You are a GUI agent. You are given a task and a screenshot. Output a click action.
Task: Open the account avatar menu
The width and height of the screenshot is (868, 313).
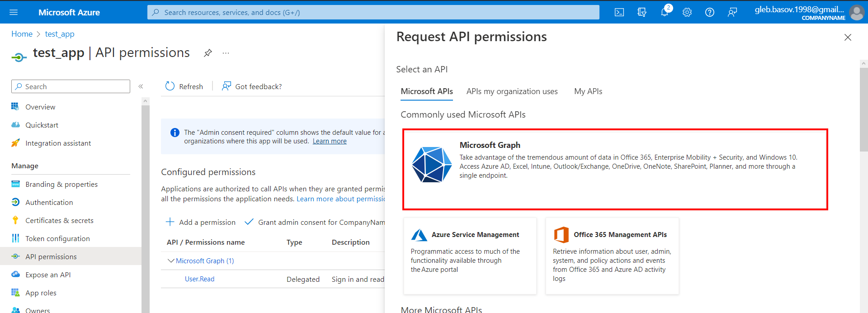pos(857,12)
